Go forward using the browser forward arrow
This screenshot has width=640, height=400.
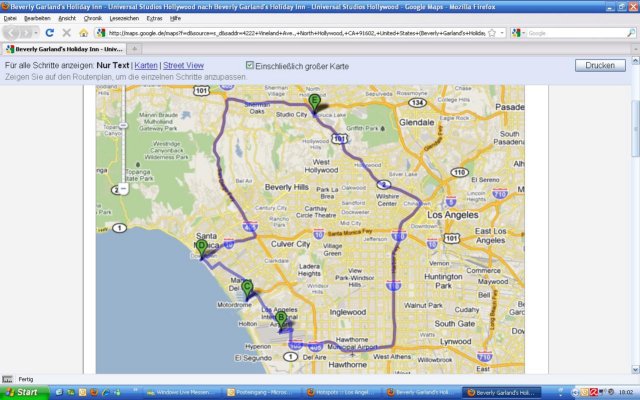click(25, 33)
